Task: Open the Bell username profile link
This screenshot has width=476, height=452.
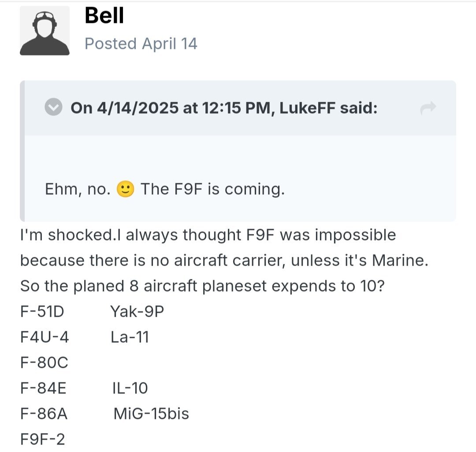Action: coord(104,16)
